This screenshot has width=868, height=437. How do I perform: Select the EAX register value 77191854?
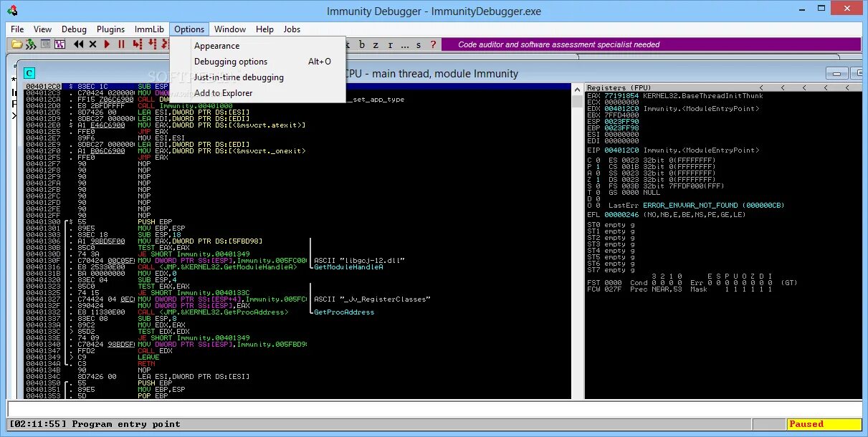click(622, 96)
